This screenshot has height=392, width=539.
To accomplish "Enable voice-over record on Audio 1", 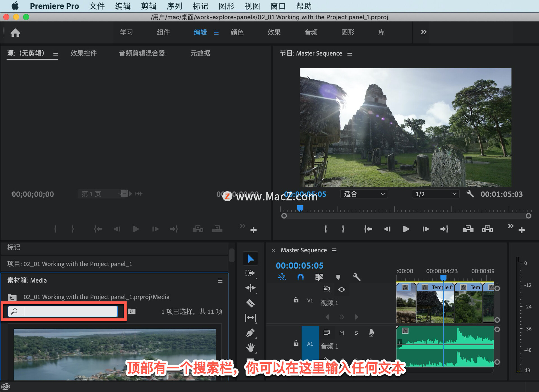I will pos(371,333).
